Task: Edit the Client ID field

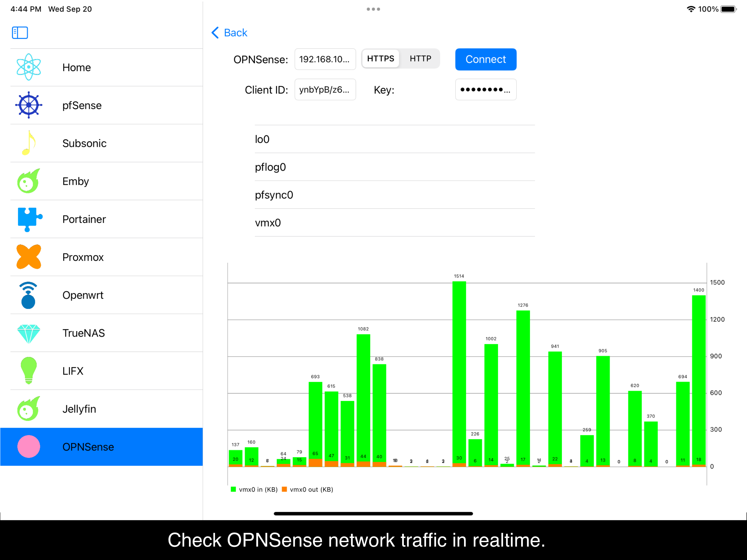Action: tap(325, 89)
